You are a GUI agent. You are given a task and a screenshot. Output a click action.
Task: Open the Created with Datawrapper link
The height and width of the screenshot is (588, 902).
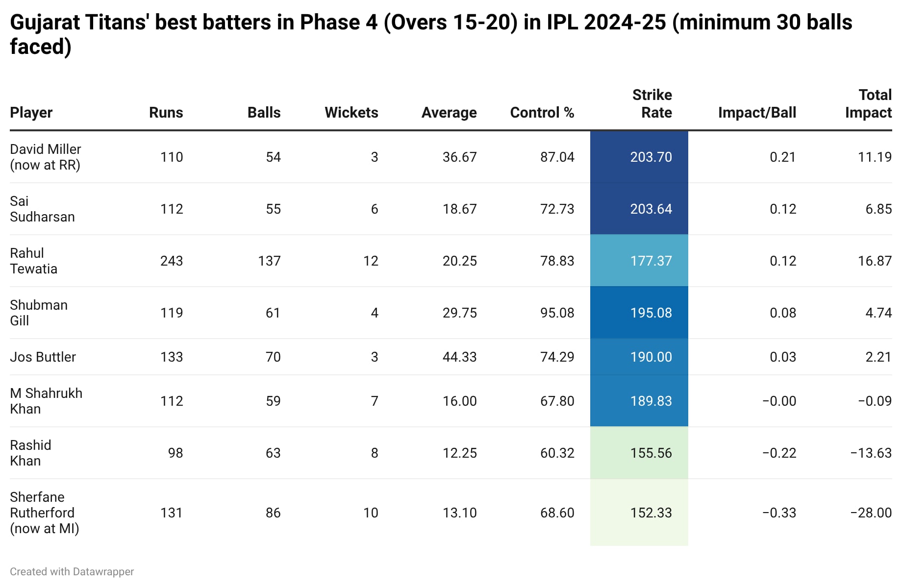click(x=72, y=572)
